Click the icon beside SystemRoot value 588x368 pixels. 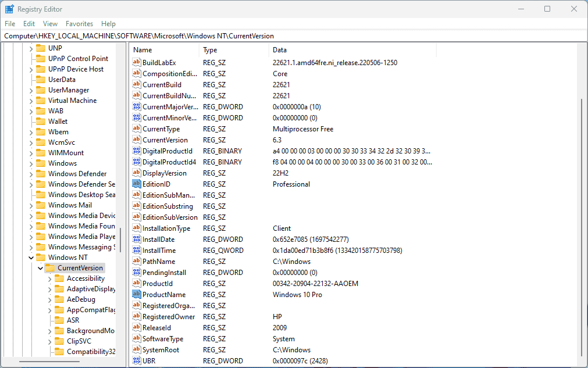pyautogui.click(x=137, y=349)
